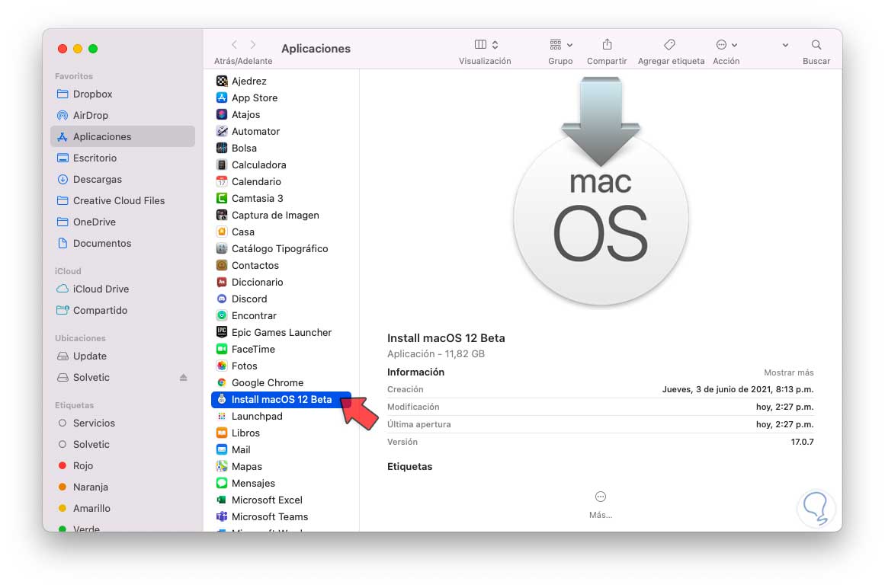The image size is (885, 588).
Task: Select Casa app
Action: pos(281,232)
